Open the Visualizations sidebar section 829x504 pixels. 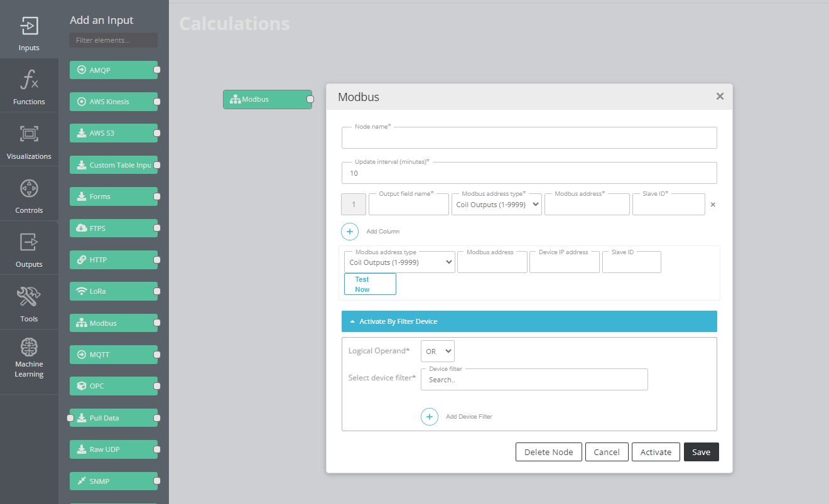point(29,140)
